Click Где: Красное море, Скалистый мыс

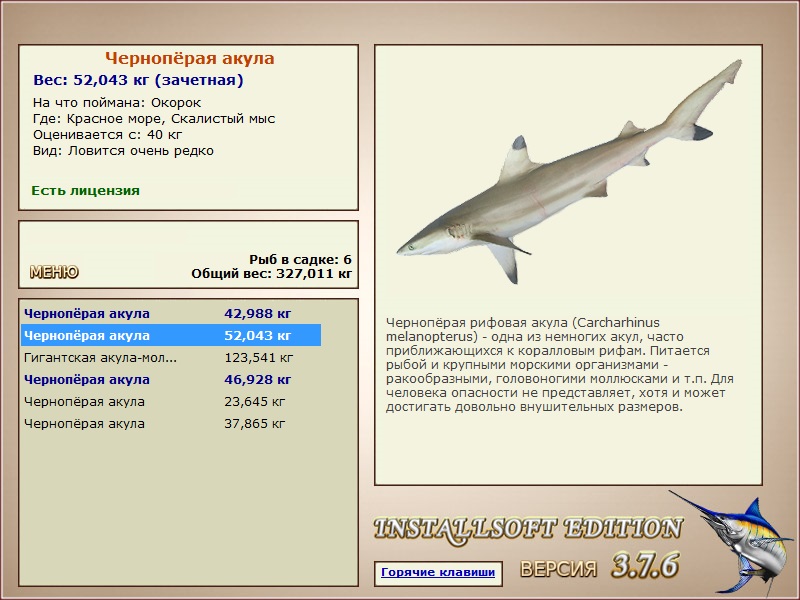(154, 119)
